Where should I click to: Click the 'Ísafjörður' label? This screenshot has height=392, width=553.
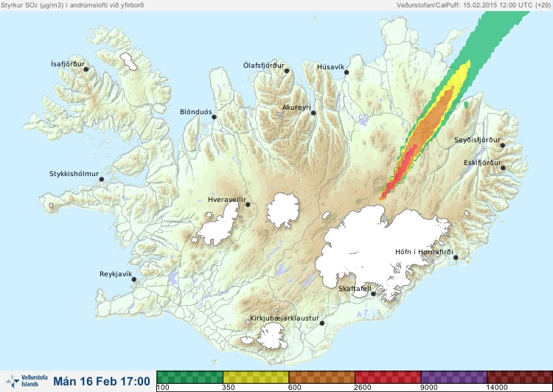[68, 64]
